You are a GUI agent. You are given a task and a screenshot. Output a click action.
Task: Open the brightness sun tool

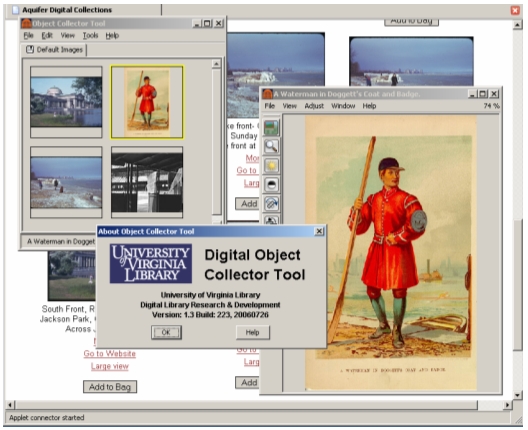click(x=271, y=166)
